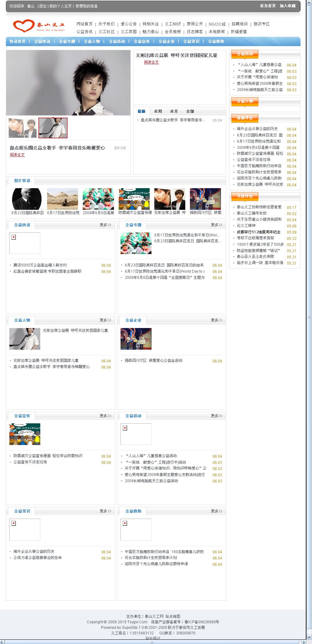
Task: Click 公益专题 section children photo
Action: tap(136, 243)
